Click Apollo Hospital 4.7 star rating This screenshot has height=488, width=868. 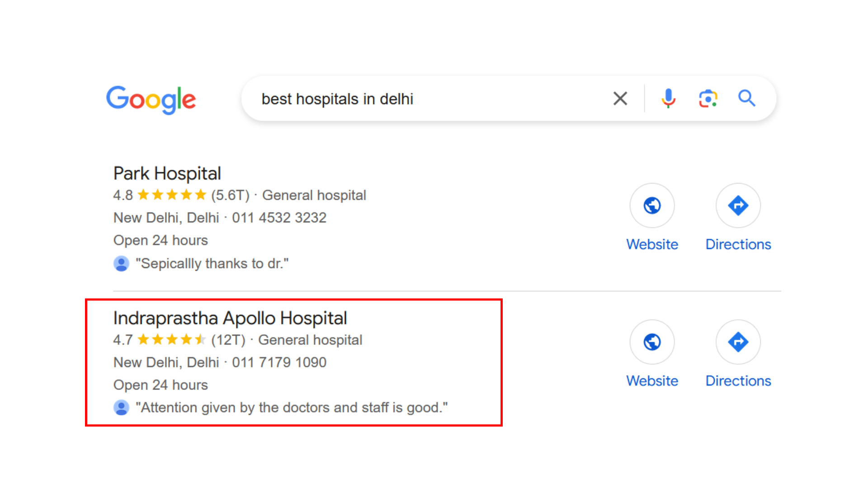(x=160, y=340)
